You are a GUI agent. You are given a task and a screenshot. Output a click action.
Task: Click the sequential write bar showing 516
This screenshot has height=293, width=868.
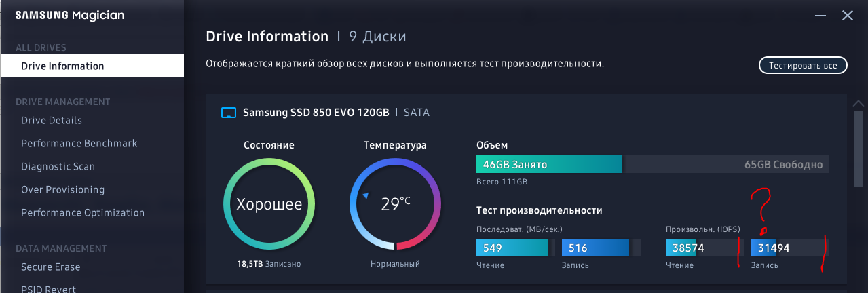pyautogui.click(x=596, y=248)
